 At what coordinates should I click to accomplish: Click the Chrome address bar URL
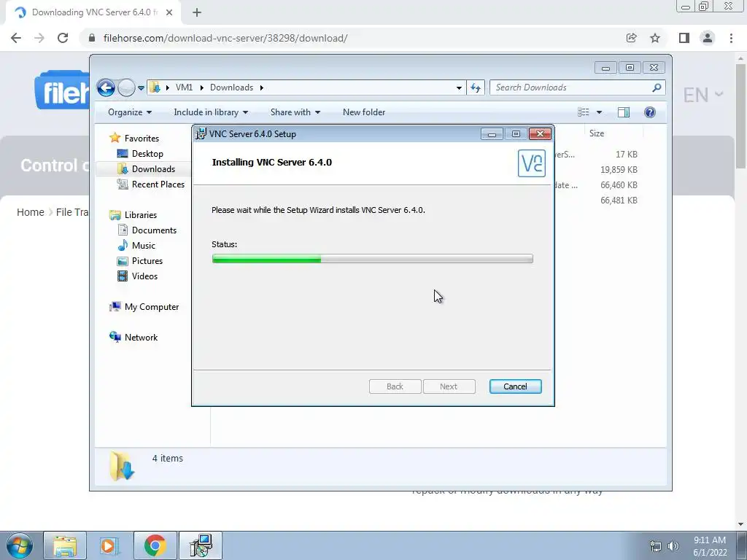(225, 38)
